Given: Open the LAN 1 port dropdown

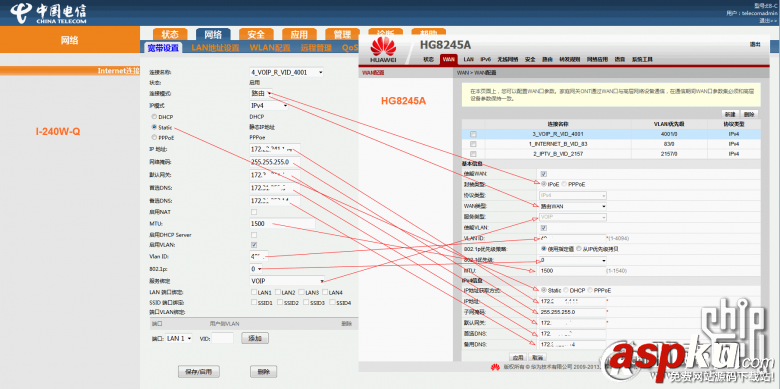Looking at the screenshot, I should (179, 338).
